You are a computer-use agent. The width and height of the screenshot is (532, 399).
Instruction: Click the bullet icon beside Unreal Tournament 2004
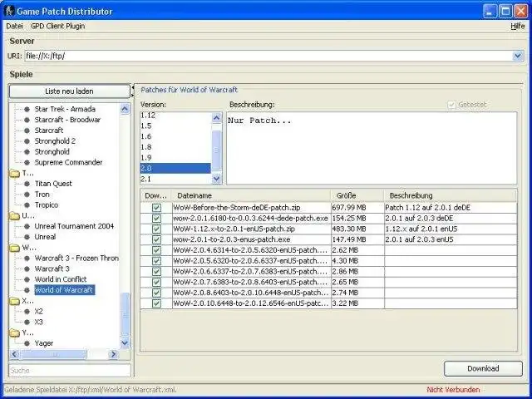coord(27,226)
